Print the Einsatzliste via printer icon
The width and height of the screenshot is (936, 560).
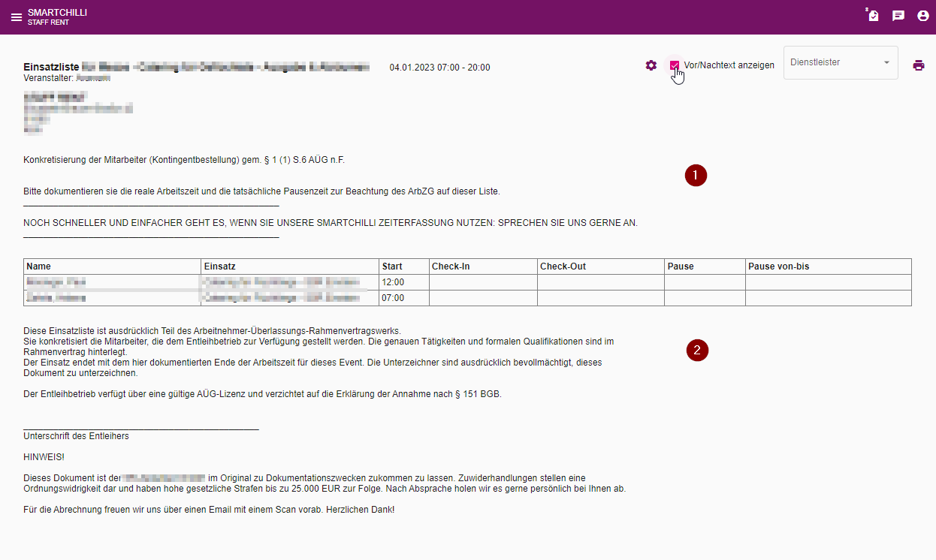coord(919,65)
